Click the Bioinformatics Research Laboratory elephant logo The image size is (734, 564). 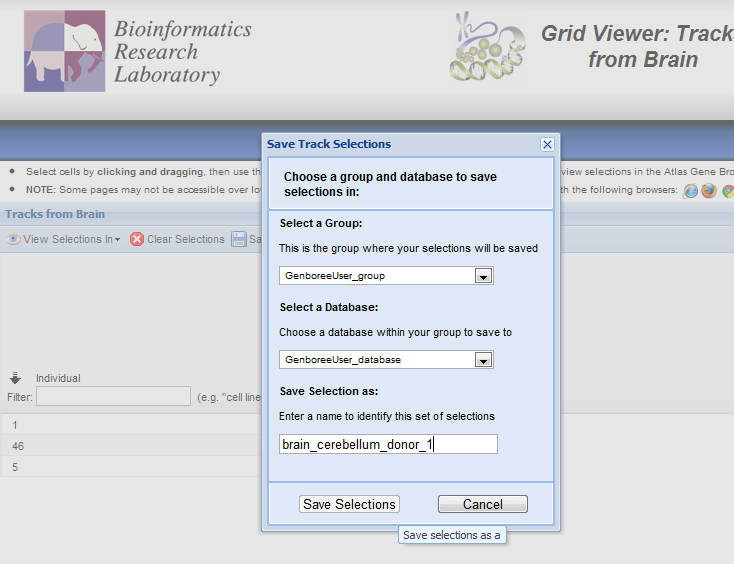(x=64, y=51)
